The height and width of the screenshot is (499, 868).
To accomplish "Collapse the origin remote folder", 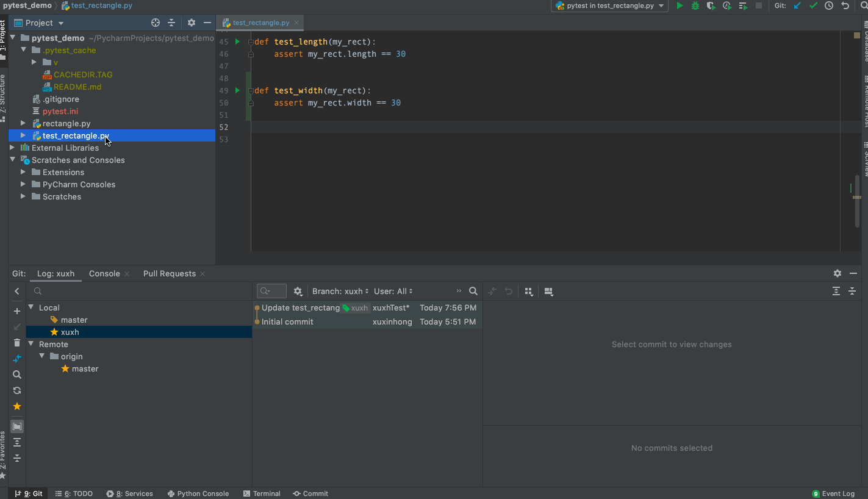I will coord(43,357).
